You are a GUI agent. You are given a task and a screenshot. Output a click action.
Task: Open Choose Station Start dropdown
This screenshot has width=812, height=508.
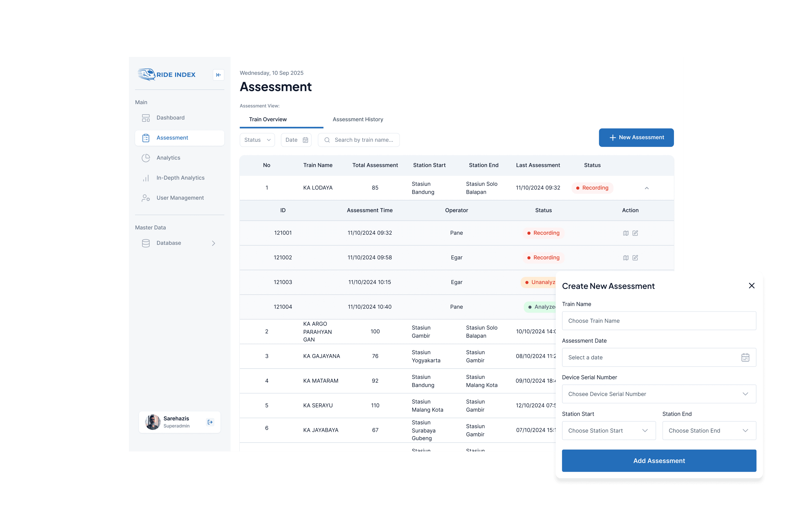pos(609,431)
